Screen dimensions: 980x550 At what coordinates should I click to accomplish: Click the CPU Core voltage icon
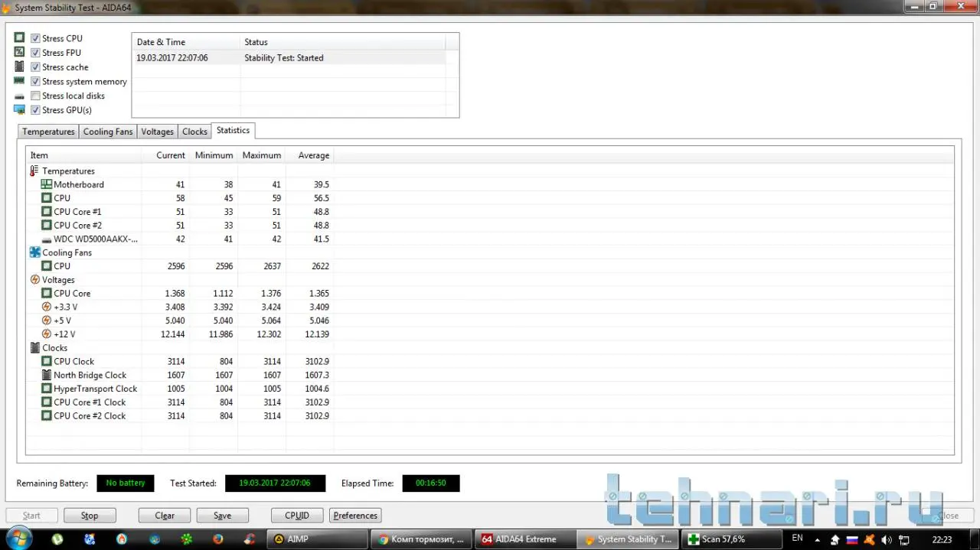coord(47,294)
